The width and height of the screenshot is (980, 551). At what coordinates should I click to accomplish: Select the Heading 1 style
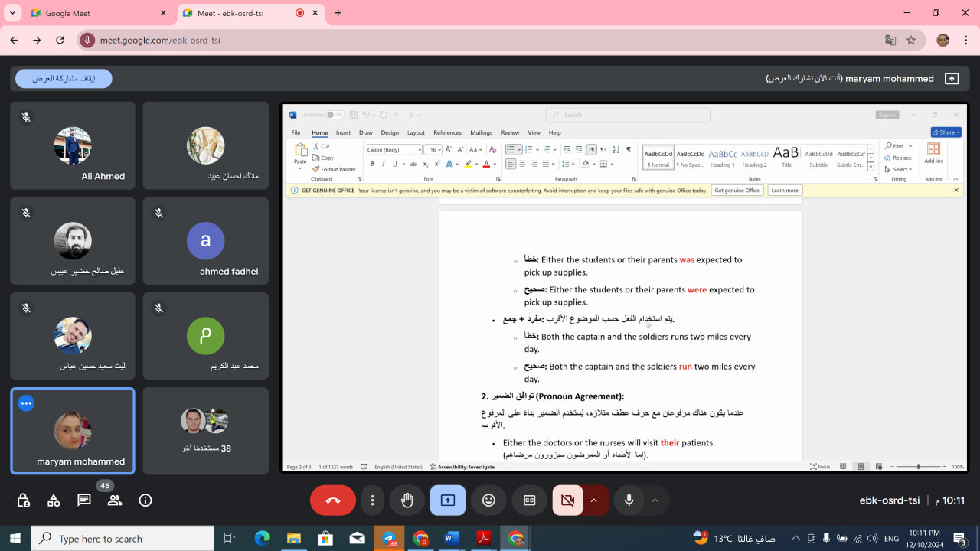722,157
